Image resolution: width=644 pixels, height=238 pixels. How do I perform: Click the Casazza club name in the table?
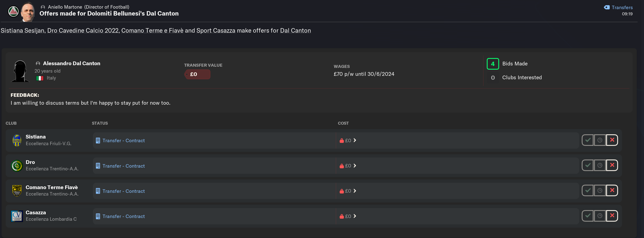(36, 213)
